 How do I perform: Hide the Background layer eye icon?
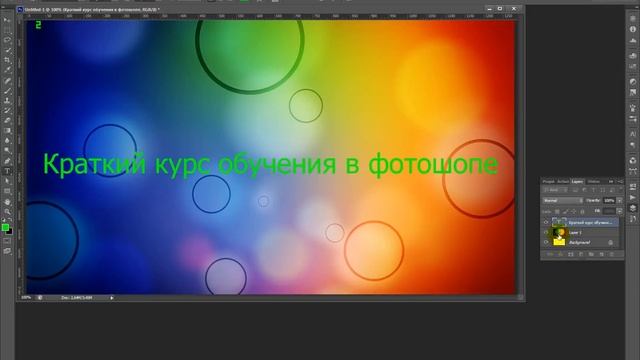(x=546, y=242)
